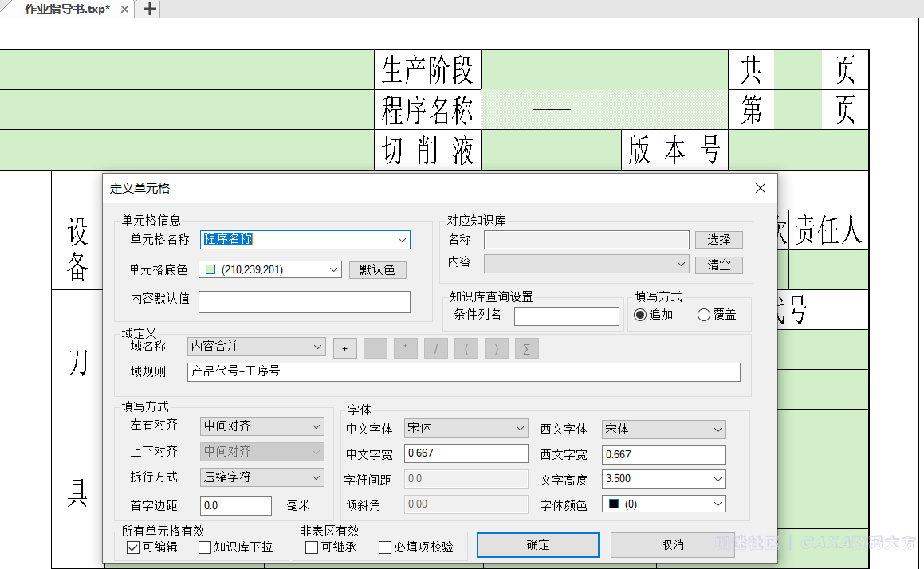
Task: Click the 内容默认值 input field
Action: tap(305, 301)
